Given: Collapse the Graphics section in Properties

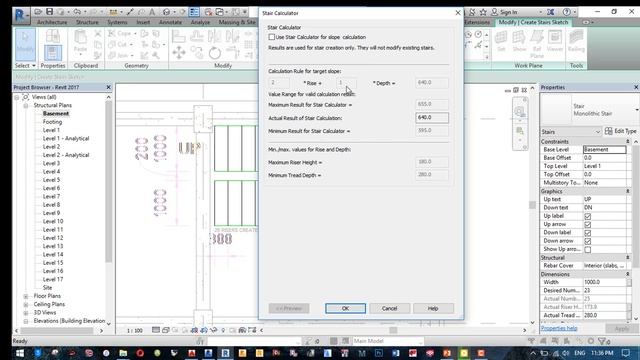Looking at the screenshot, I should pyautogui.click(x=628, y=191).
